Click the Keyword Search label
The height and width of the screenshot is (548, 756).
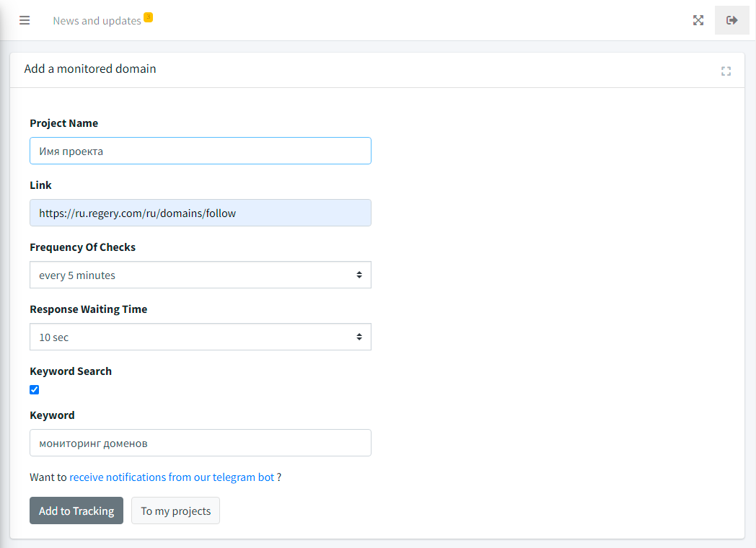tap(71, 371)
